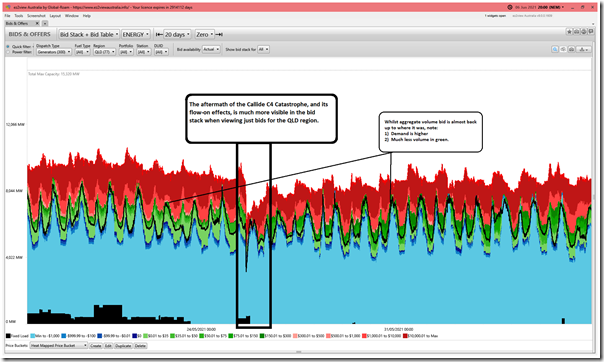Add a new tab with plus button
The height and width of the screenshot is (362, 604).
45,23
